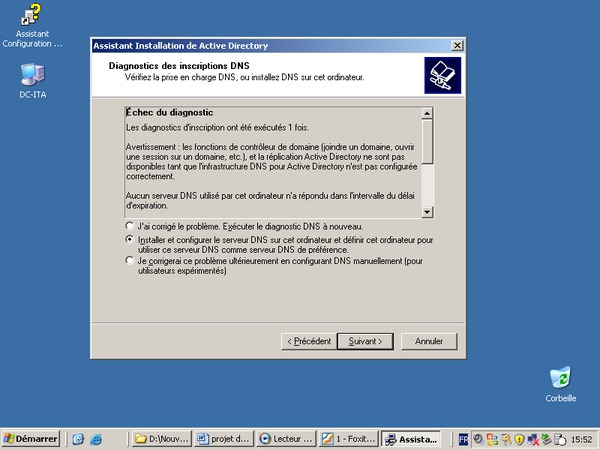This screenshot has width=600, height=450.
Task: Switch to Lecteur media player taskbar button
Action: 286,439
